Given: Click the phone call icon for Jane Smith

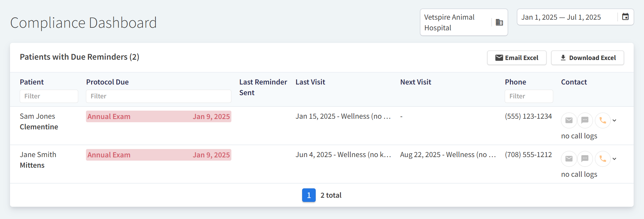Looking at the screenshot, I should pyautogui.click(x=603, y=159).
